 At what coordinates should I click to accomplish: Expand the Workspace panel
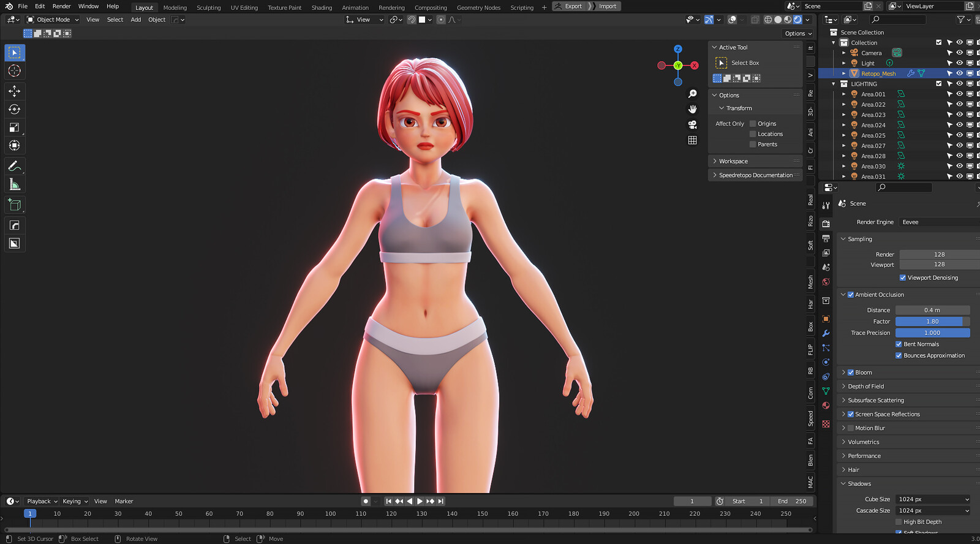755,162
